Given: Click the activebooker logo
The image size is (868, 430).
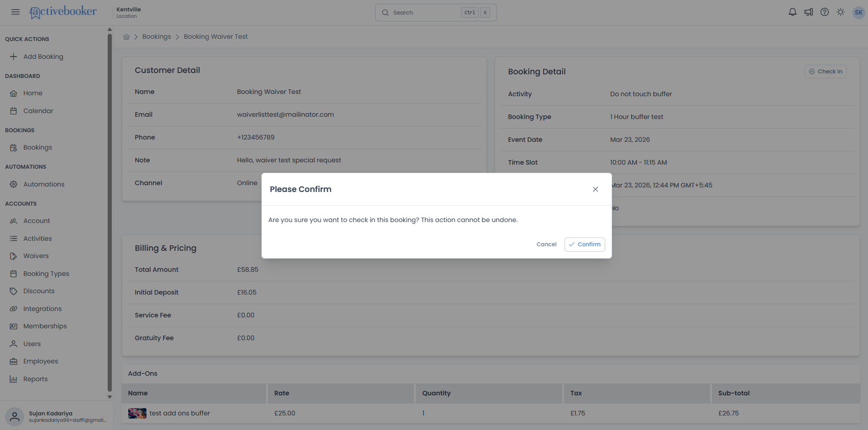Looking at the screenshot, I should (63, 12).
